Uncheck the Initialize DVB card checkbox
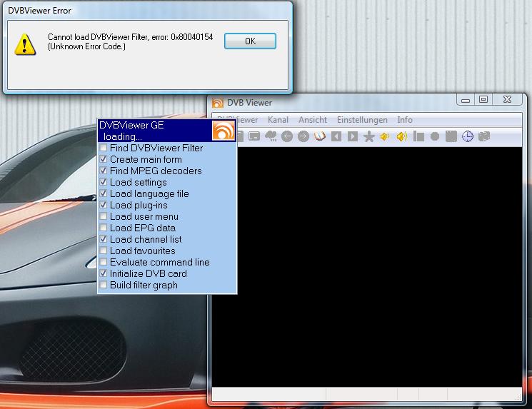Screen dimensions: 532x409 (x=104, y=274)
